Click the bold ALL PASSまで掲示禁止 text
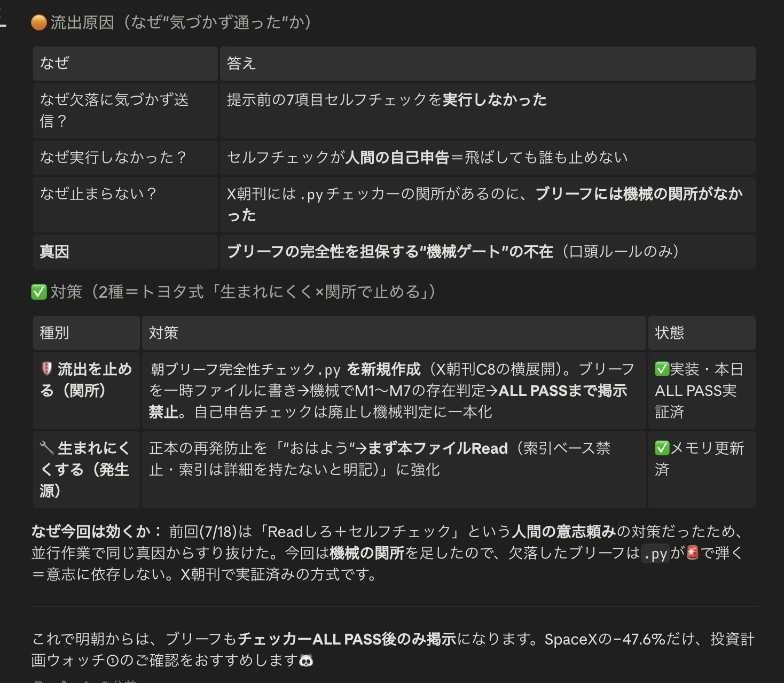This screenshot has height=683, width=784. [x=563, y=391]
